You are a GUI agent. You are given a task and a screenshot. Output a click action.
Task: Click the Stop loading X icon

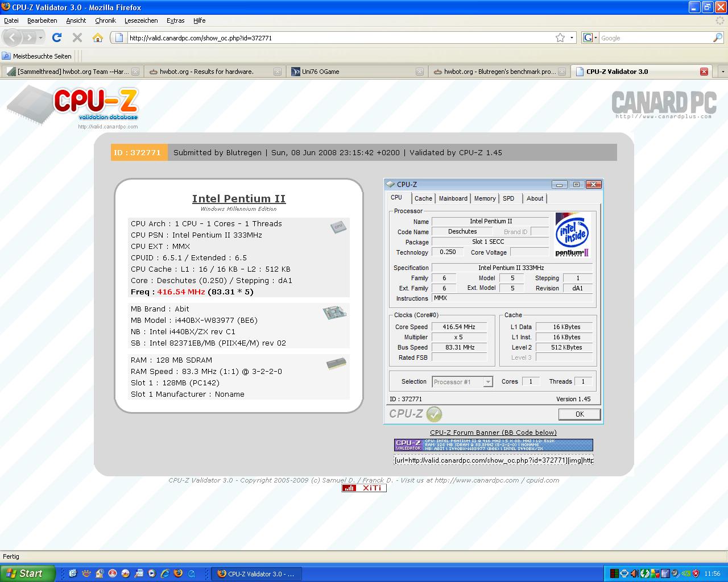[x=77, y=38]
